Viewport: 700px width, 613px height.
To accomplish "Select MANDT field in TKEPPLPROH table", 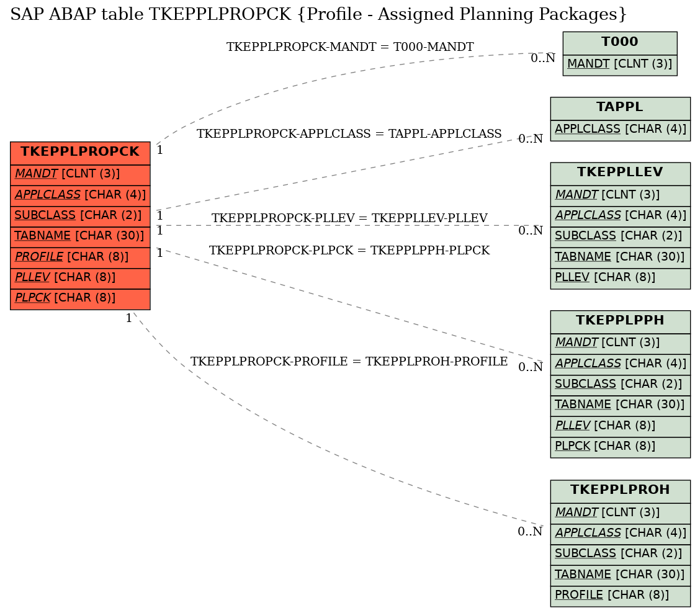I will click(620, 514).
